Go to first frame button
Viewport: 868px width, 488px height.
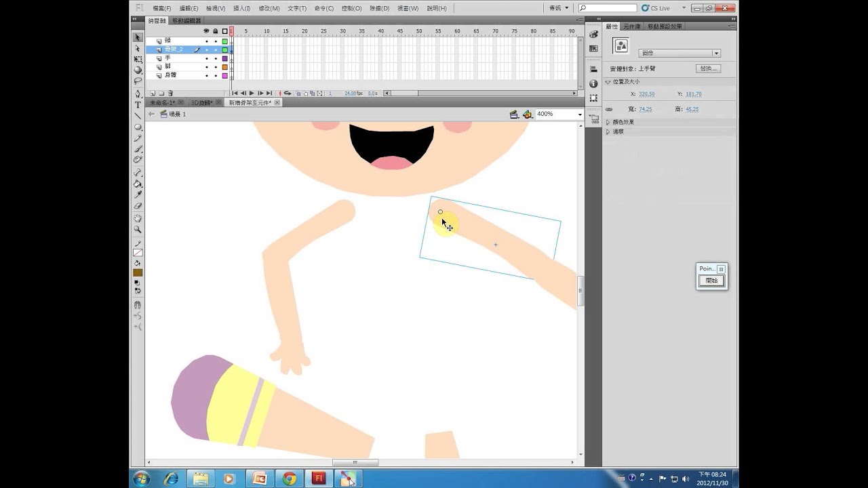[235, 93]
